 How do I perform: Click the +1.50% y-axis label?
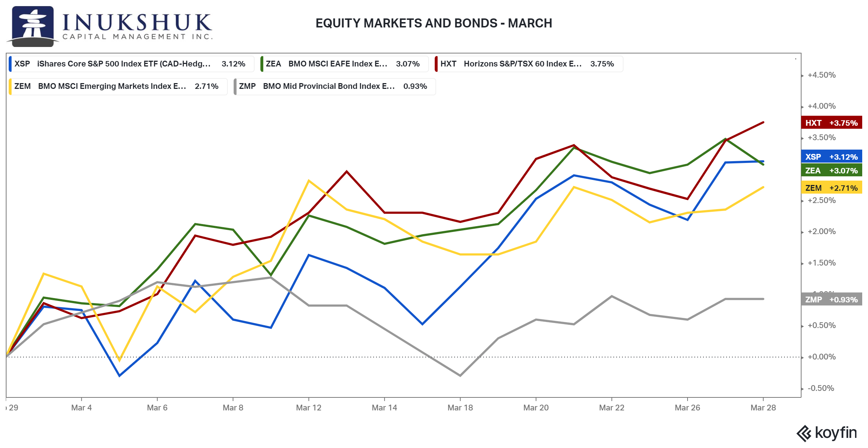[822, 263]
